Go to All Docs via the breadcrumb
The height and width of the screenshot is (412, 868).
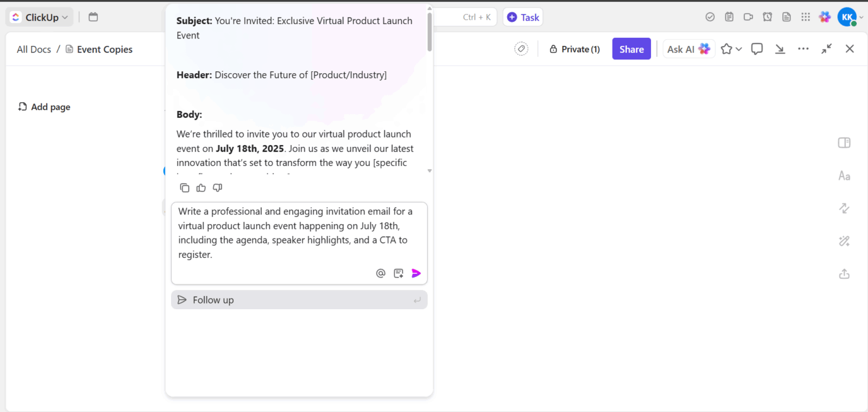coord(33,49)
